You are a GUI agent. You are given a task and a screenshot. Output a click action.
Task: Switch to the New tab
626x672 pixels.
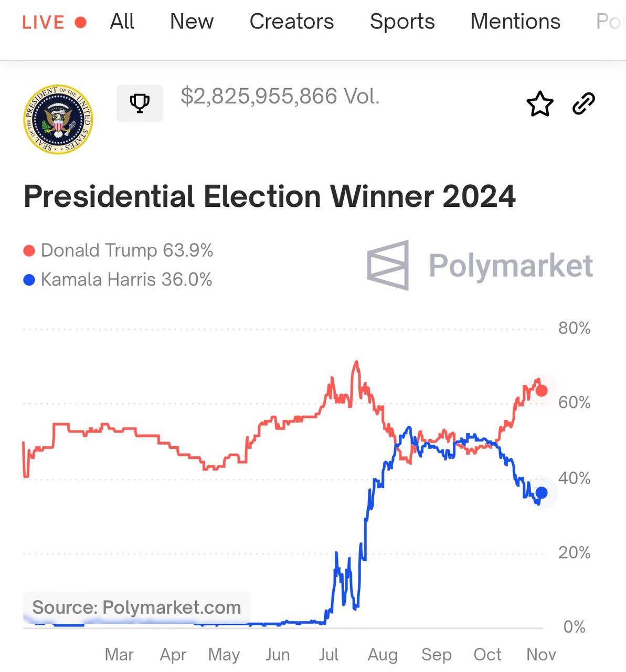tap(192, 22)
